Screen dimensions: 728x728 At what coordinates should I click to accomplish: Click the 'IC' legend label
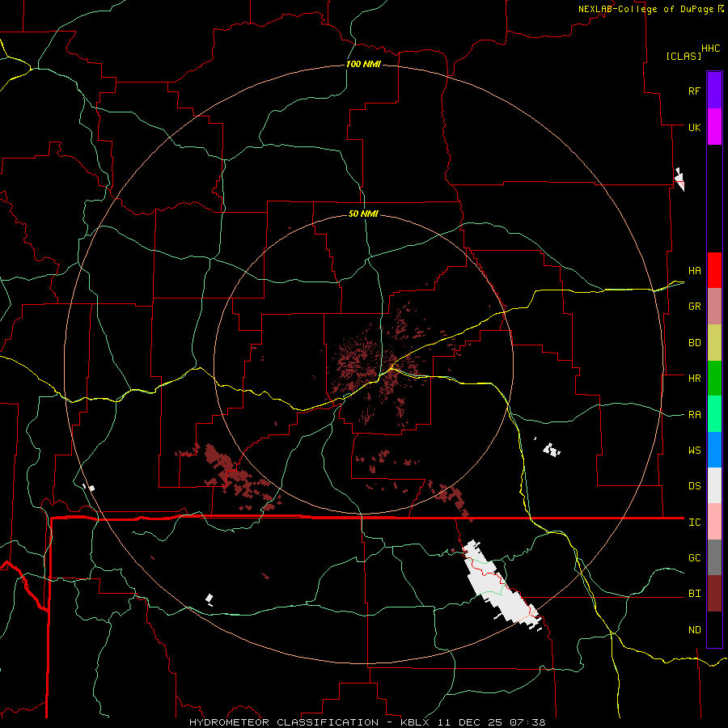695,523
